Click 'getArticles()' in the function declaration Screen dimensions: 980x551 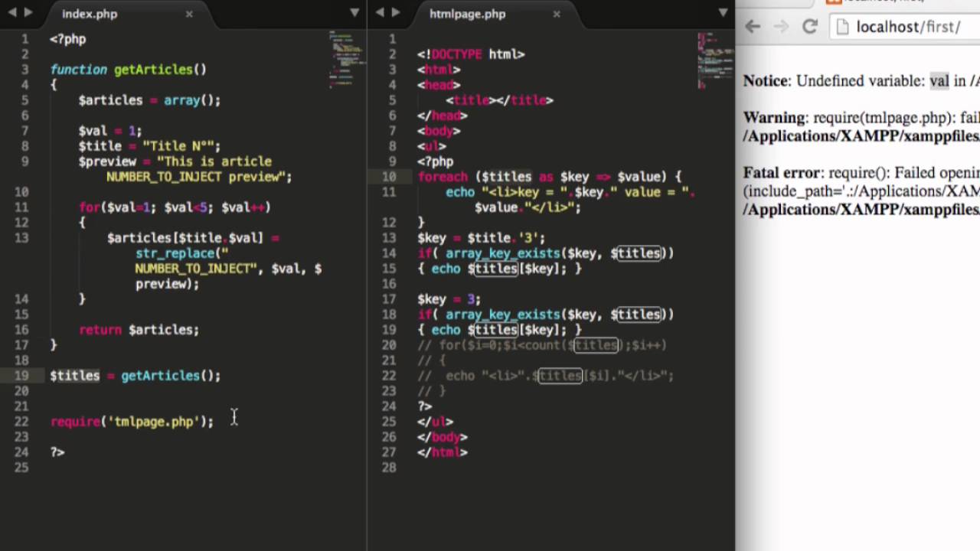coord(160,70)
